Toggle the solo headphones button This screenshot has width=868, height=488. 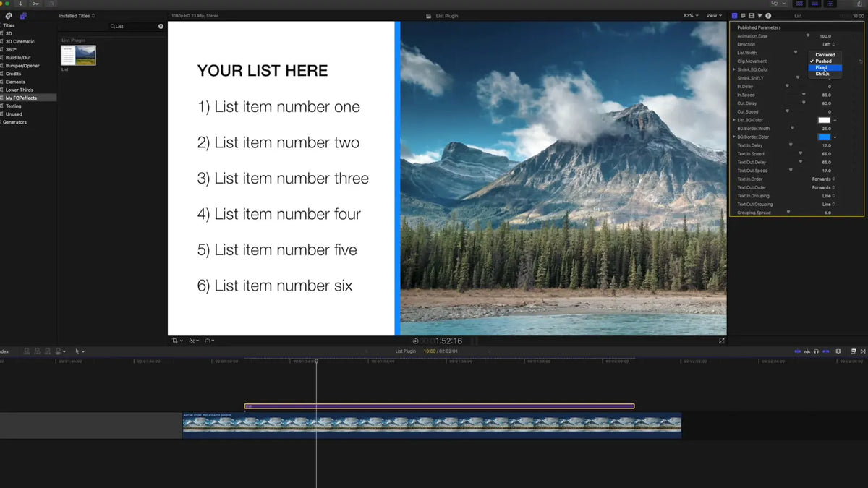coord(816,351)
